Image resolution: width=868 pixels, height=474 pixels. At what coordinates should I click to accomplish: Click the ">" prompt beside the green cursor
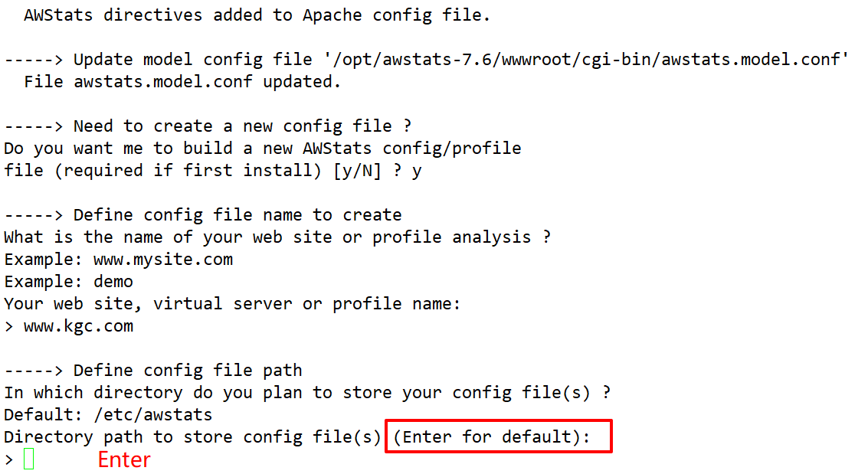[x=9, y=459]
